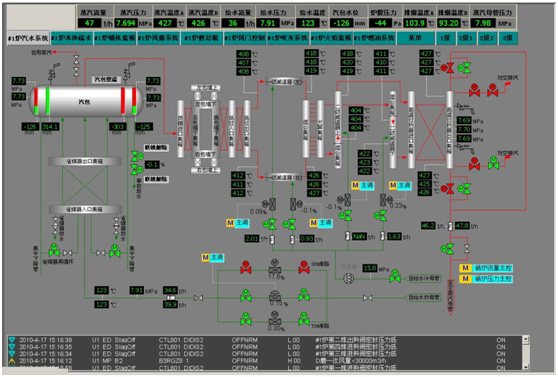Click the 1级 button
The width and height of the screenshot is (558, 377).
[445, 38]
